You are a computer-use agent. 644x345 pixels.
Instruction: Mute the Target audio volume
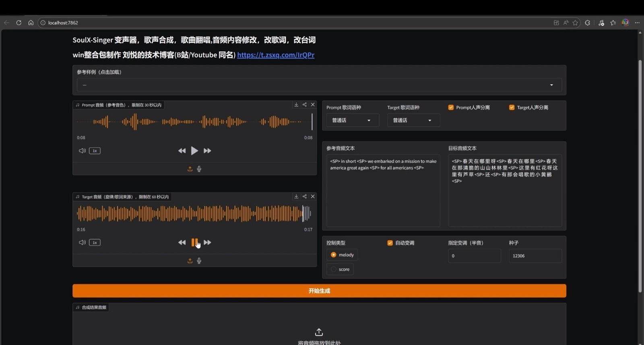click(x=82, y=242)
